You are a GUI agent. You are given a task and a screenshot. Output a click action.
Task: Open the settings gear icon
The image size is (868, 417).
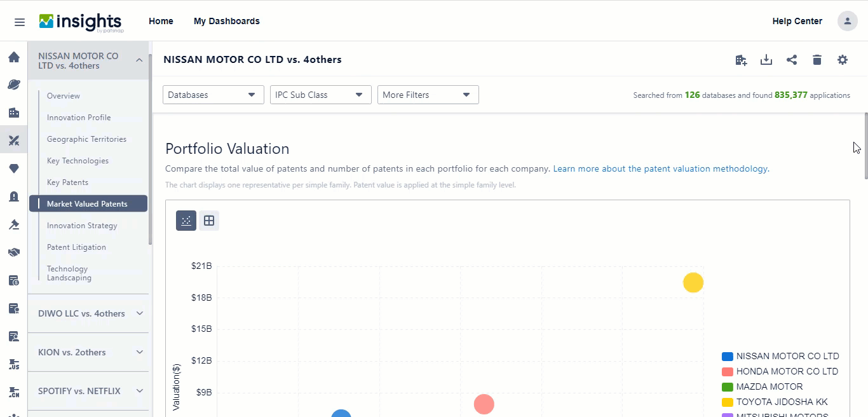point(843,59)
